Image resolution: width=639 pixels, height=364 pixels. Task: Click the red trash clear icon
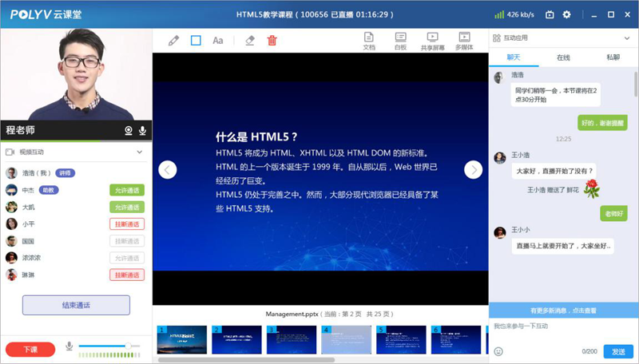(x=272, y=41)
